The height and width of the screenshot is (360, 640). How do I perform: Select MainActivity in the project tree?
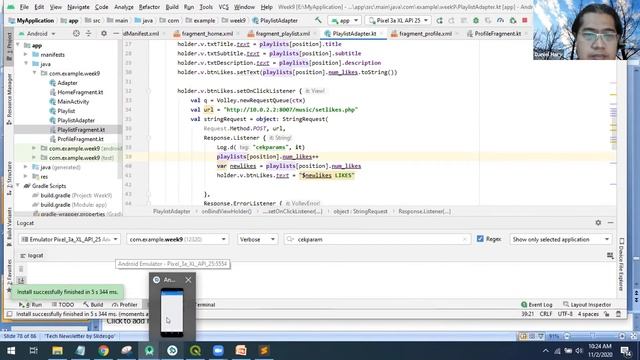click(73, 102)
